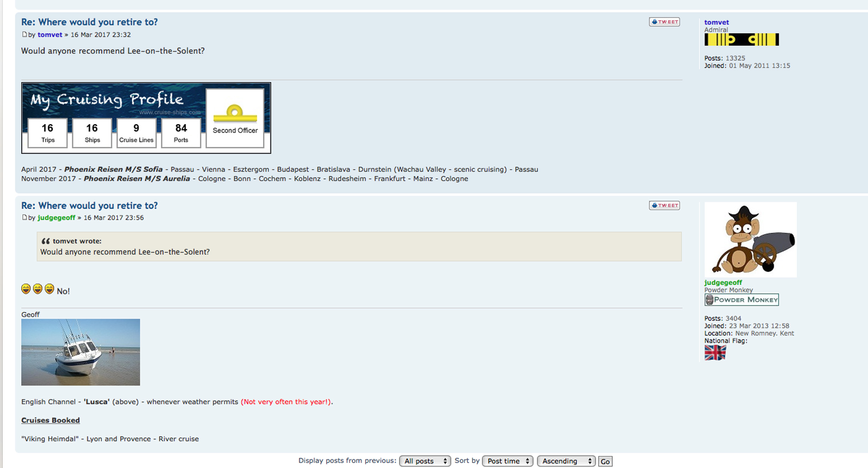Click judgegeoff author link in byline
The height and width of the screenshot is (468, 868).
coord(56,218)
